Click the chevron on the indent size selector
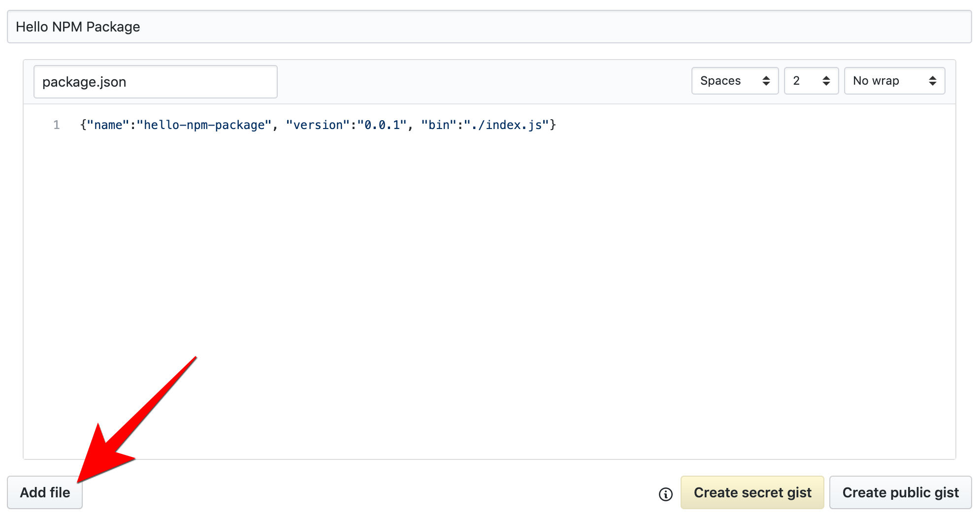Image resolution: width=980 pixels, height=519 pixels. pos(825,81)
